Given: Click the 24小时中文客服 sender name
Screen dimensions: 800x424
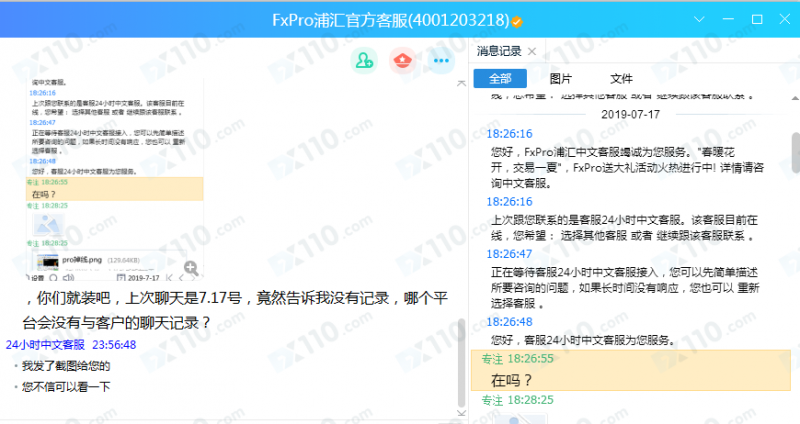Looking at the screenshot, I should [x=45, y=344].
